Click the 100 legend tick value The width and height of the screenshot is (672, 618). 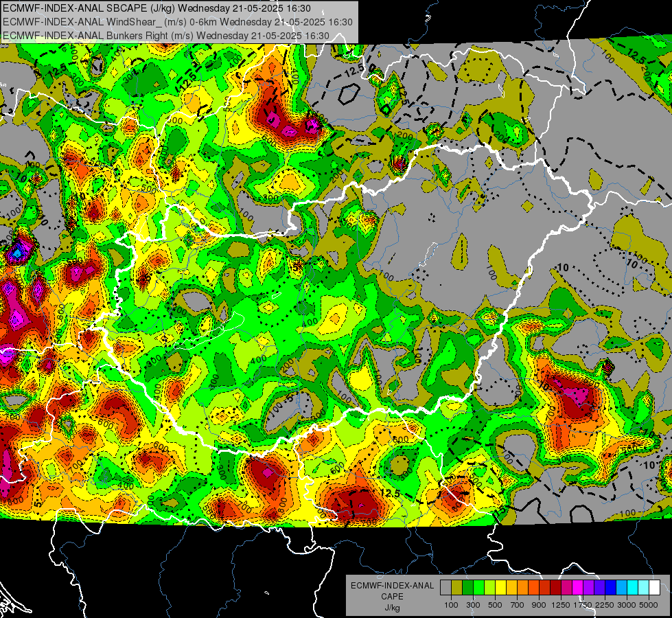(x=451, y=605)
